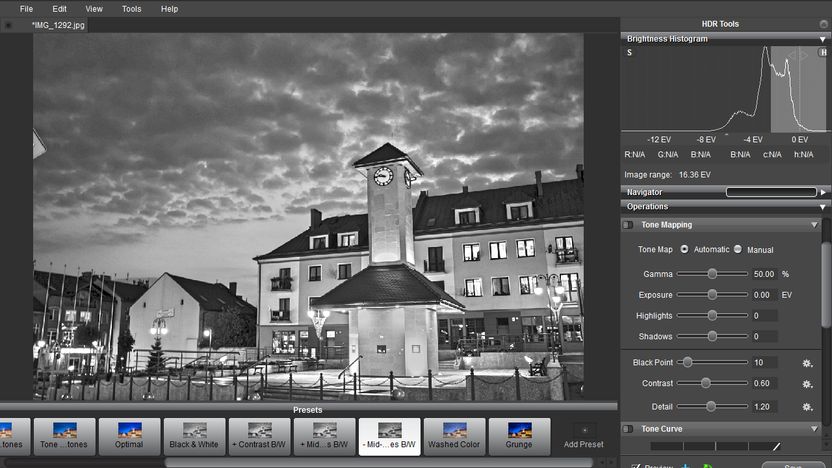Image resolution: width=832 pixels, height=468 pixels.
Task: Open Black Point gear settings
Action: coord(807,363)
